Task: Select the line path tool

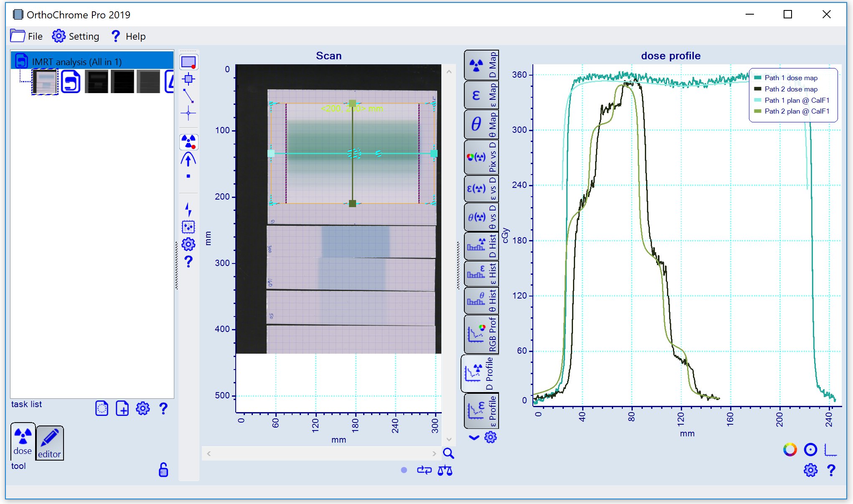Action: tap(188, 96)
